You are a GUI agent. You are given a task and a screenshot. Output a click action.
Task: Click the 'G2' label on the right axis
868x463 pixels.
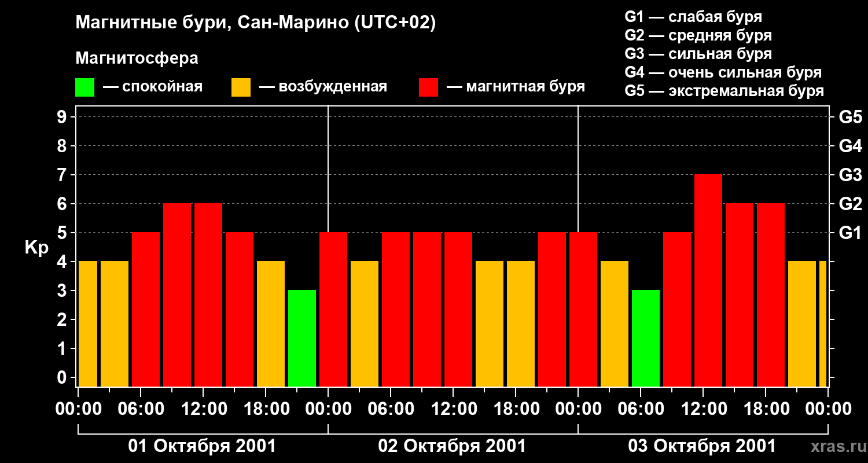[x=850, y=204]
